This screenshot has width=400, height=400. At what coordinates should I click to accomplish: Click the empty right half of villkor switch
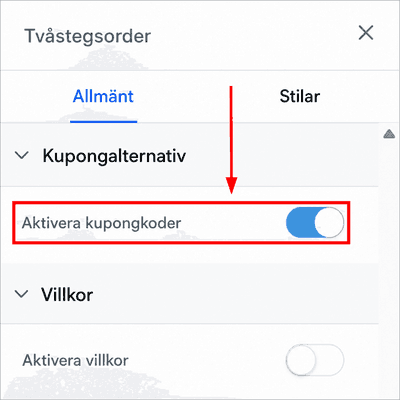click(330, 360)
